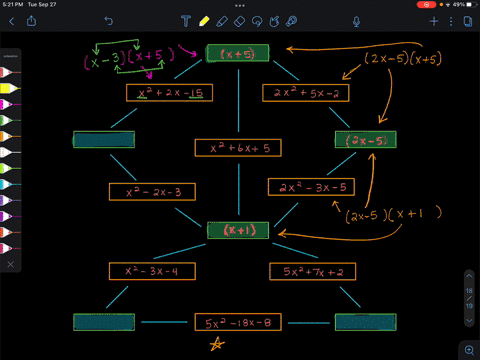Go to next page with down chevron
480x360 pixels.
[469, 320]
